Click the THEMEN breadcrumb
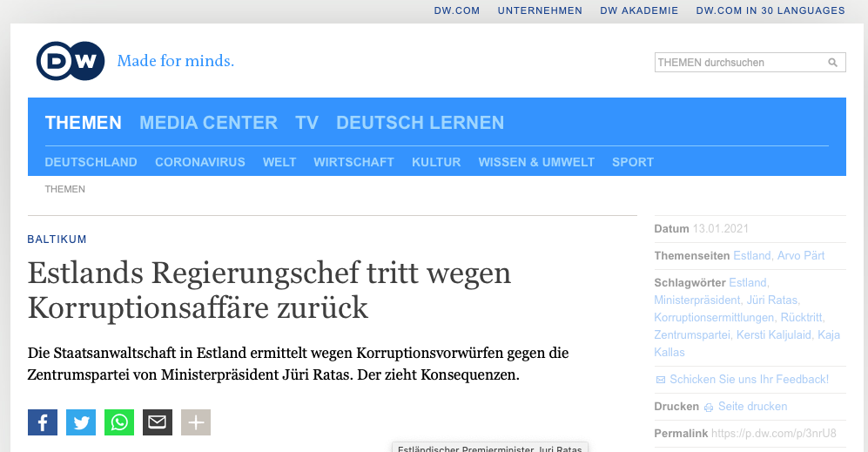 64,190
